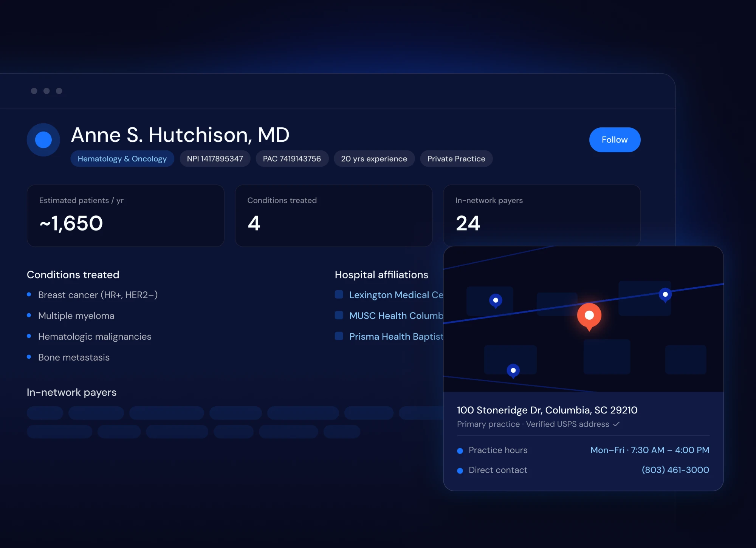The width and height of the screenshot is (756, 548).
Task: Open the Estimated patients per year card
Action: pyautogui.click(x=125, y=216)
